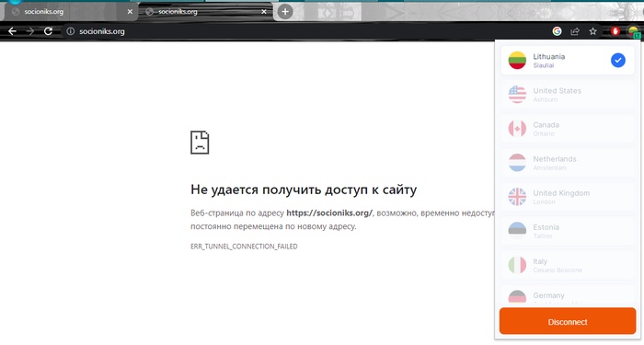
Task: Click the Google icon in address bar
Action: 557,31
